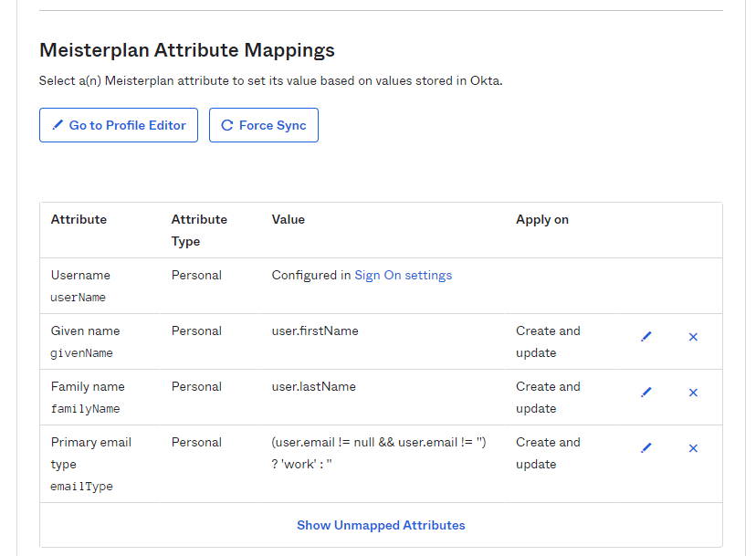This screenshot has width=756, height=556.
Task: Select the user.firstName value cell
Action: (x=315, y=330)
